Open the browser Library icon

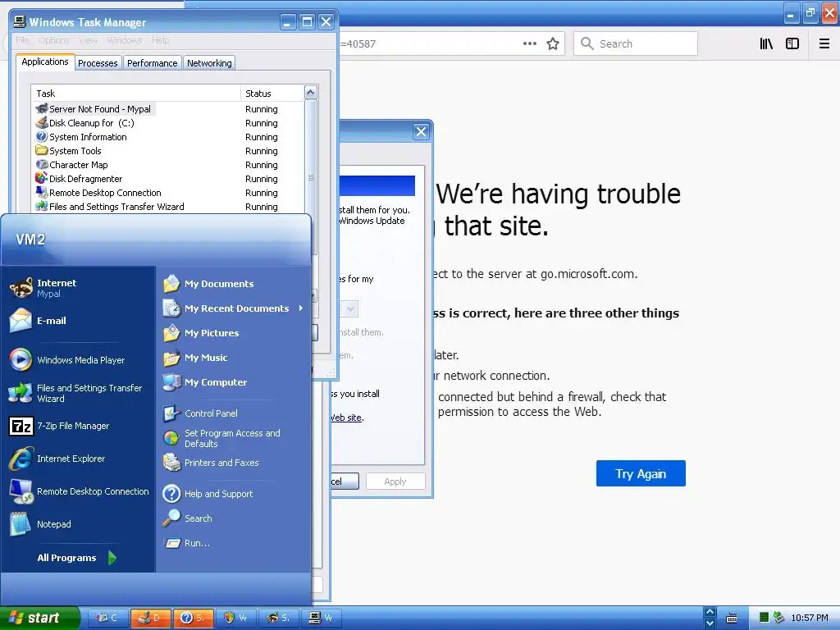click(766, 44)
